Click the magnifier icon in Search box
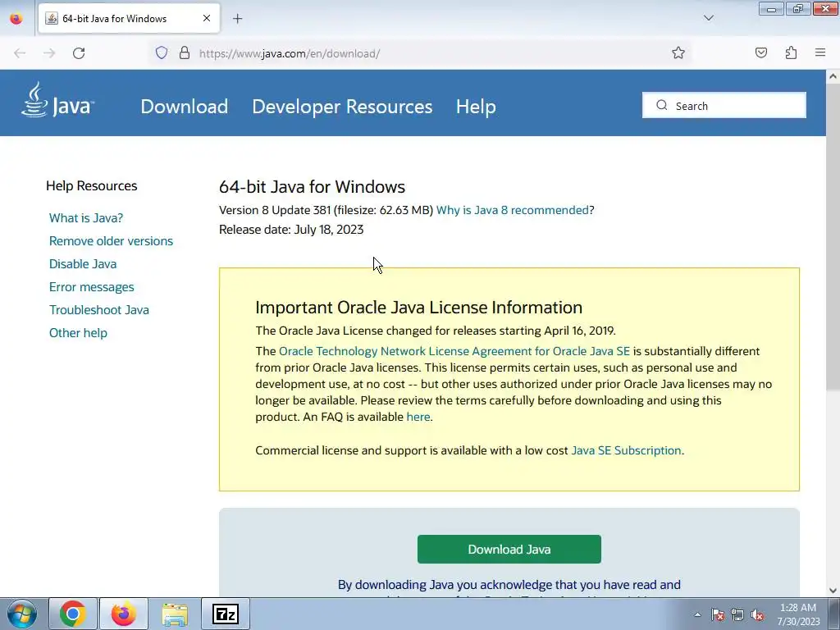 [x=662, y=105]
